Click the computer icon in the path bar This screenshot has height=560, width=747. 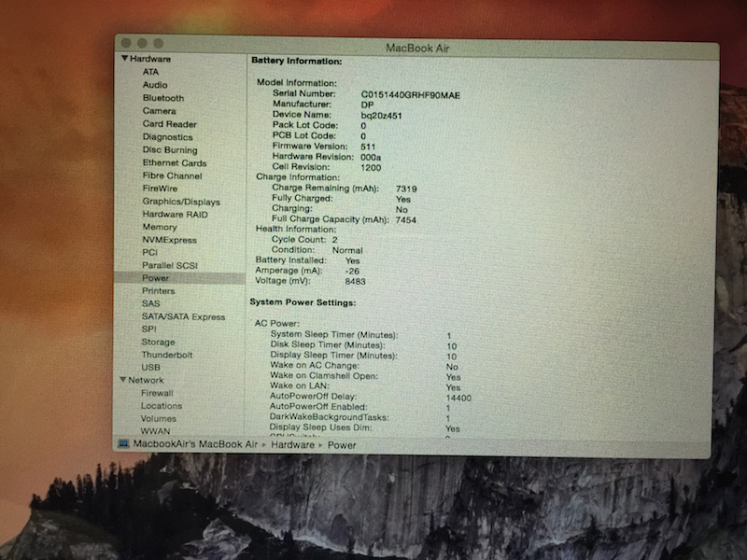click(x=123, y=444)
